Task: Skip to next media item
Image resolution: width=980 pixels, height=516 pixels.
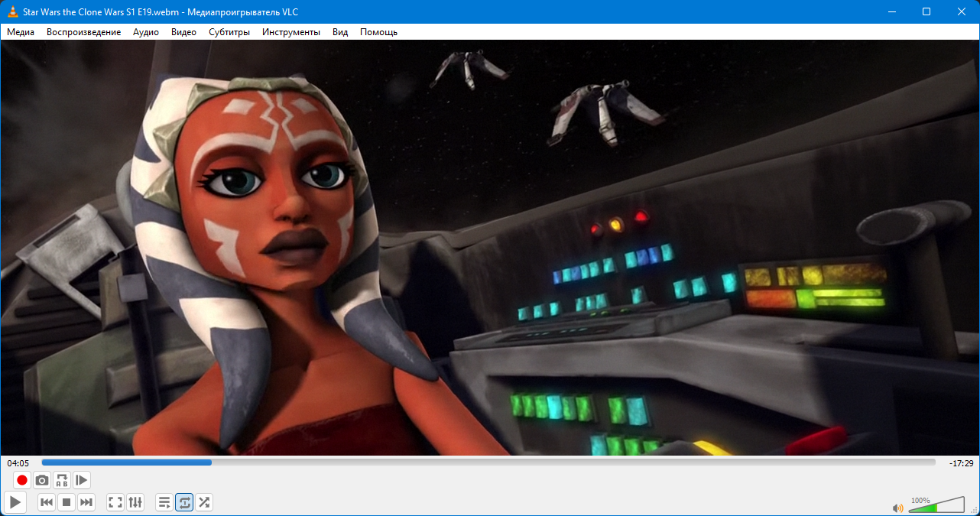Action: 86,502
